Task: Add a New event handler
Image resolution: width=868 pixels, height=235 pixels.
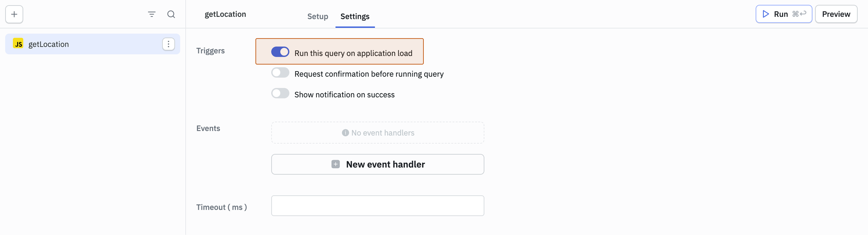Action: pos(377,164)
